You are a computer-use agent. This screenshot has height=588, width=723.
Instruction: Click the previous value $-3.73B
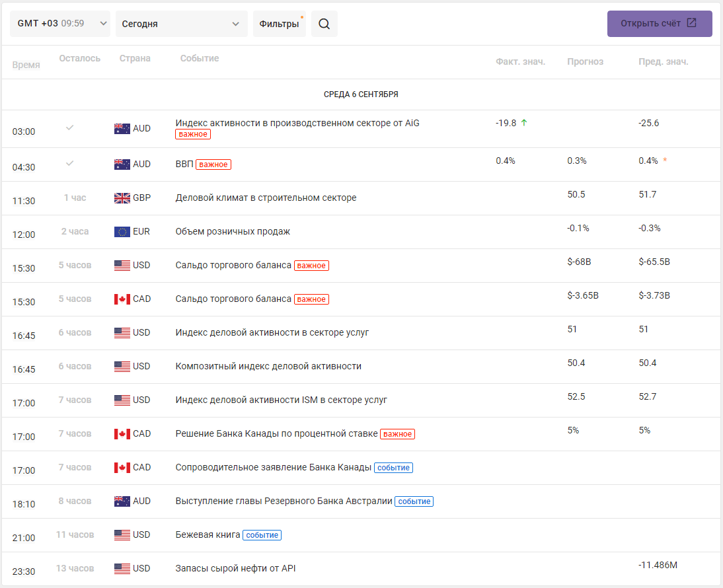coord(654,295)
